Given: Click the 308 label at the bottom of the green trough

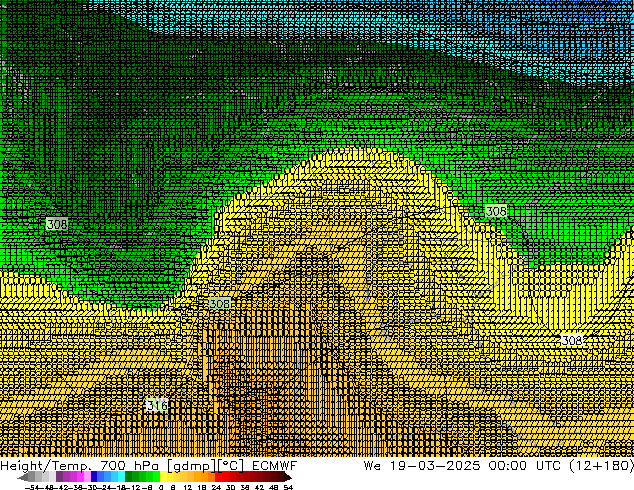Looking at the screenshot, I should click(x=220, y=303).
